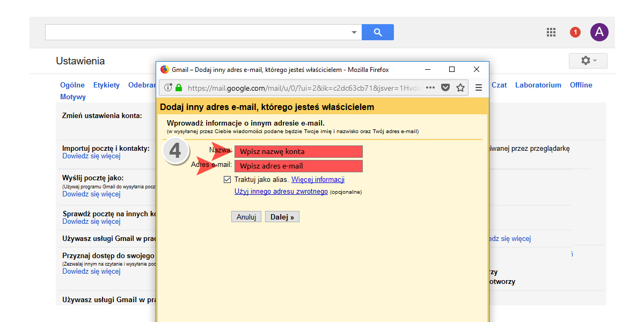Click Użyj innego adresu zwrotnego link

click(281, 192)
